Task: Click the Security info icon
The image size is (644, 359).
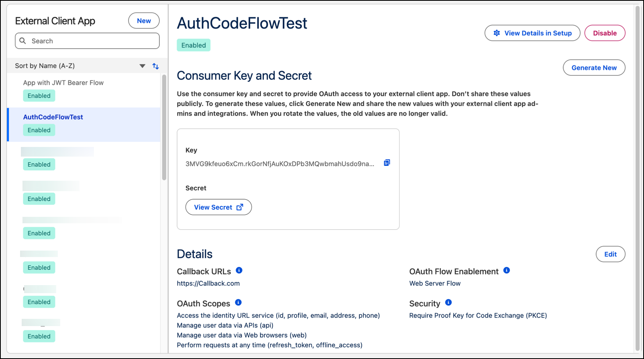Action: [448, 302]
